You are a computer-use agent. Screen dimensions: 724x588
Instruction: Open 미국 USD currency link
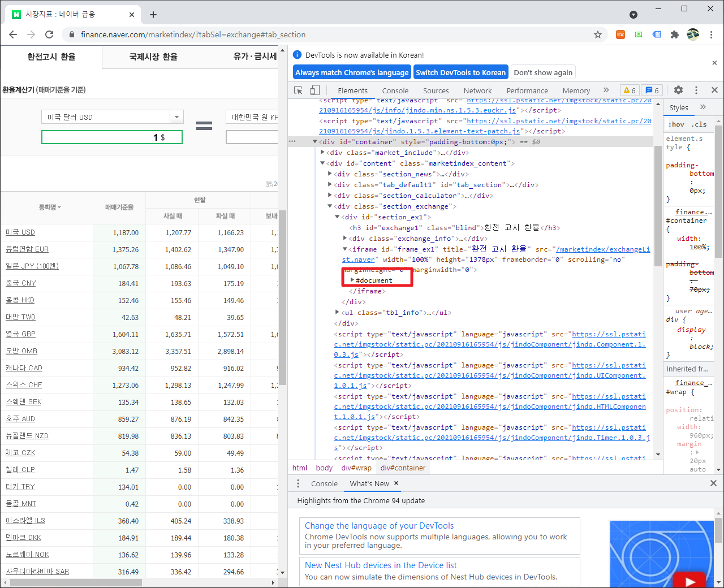pyautogui.click(x=20, y=232)
